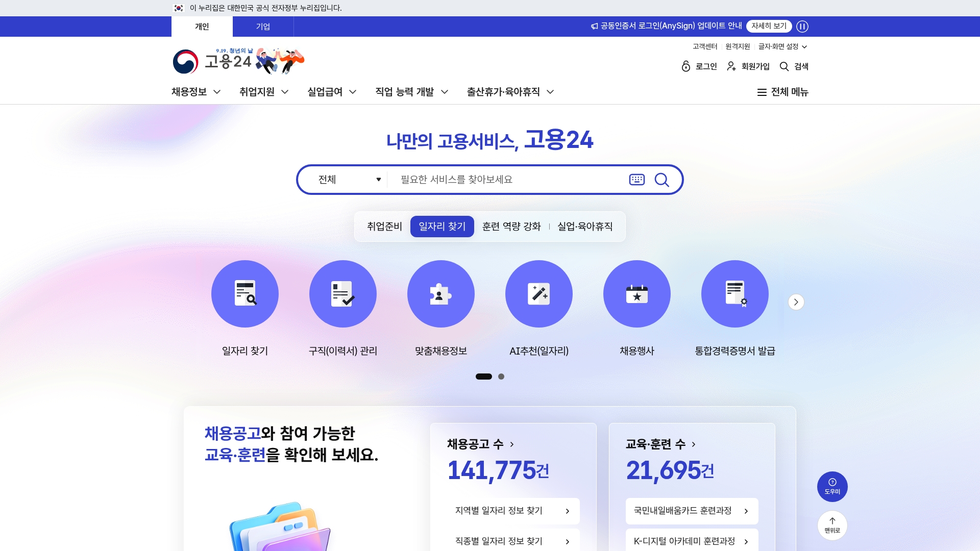980x551 pixels.
Task: Open the 채용행사 calendar icon
Action: pos(637,294)
